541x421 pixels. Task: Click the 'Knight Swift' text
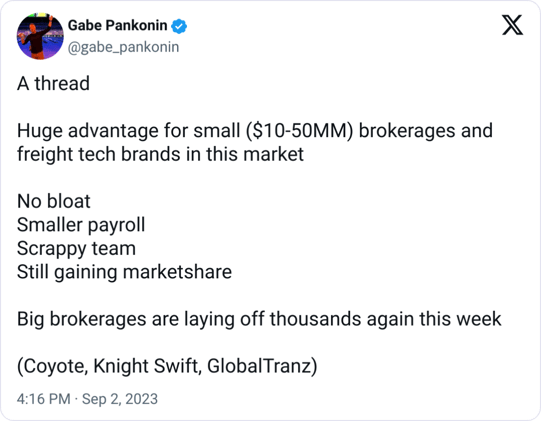click(x=147, y=366)
